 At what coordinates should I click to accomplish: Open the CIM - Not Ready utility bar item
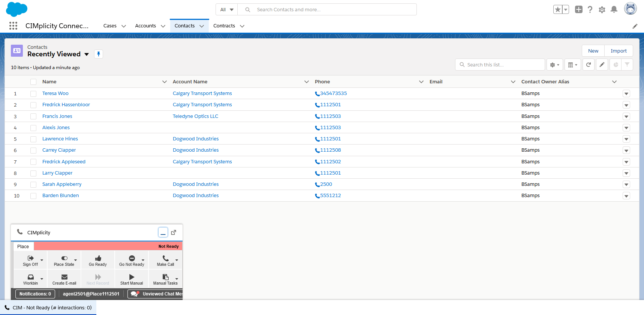pos(48,307)
